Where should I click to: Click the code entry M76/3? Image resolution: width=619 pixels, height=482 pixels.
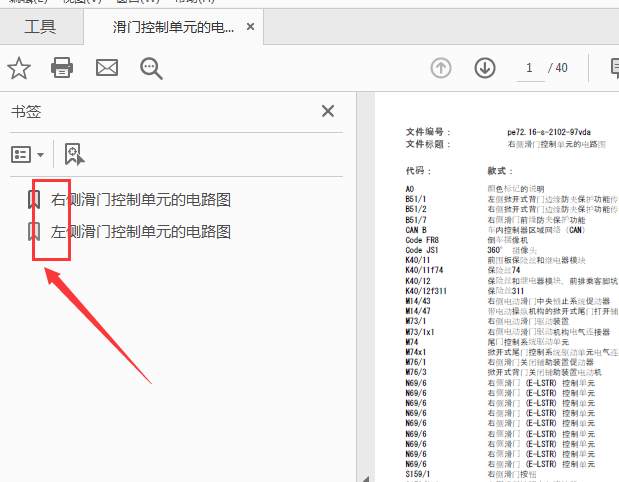(416, 372)
